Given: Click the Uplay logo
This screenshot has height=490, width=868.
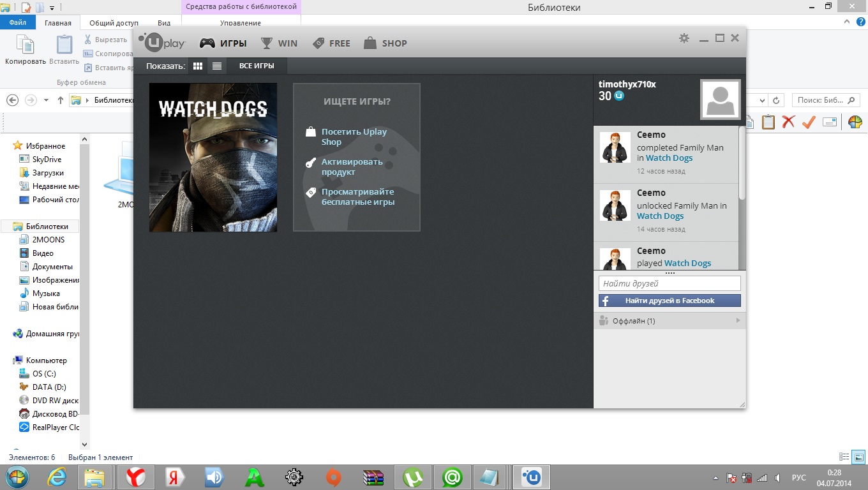Looking at the screenshot, I should click(162, 43).
